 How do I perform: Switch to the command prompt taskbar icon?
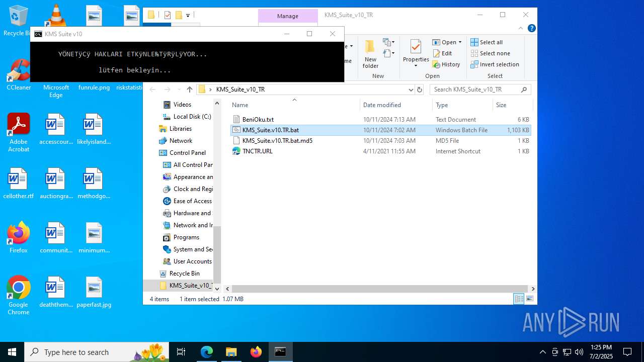click(x=280, y=352)
